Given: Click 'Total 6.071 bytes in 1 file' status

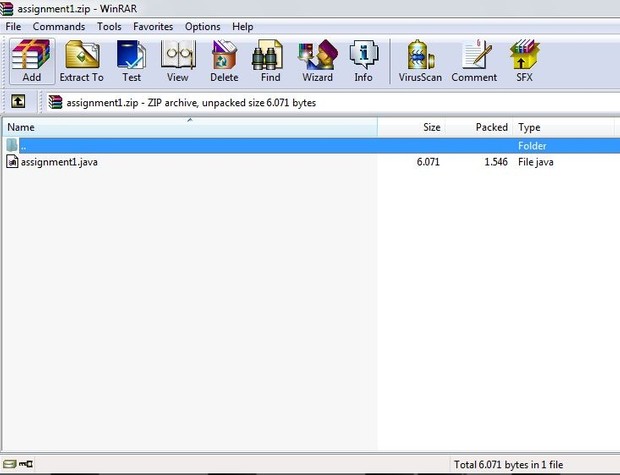Looking at the screenshot, I should pyautogui.click(x=508, y=464).
